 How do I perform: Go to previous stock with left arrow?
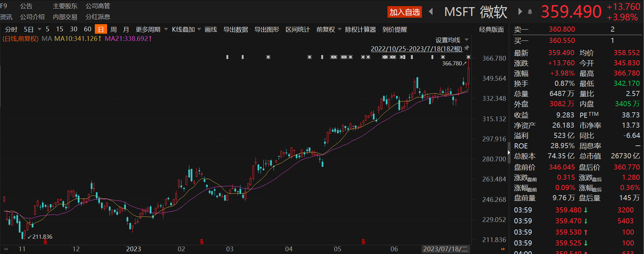click(x=431, y=12)
